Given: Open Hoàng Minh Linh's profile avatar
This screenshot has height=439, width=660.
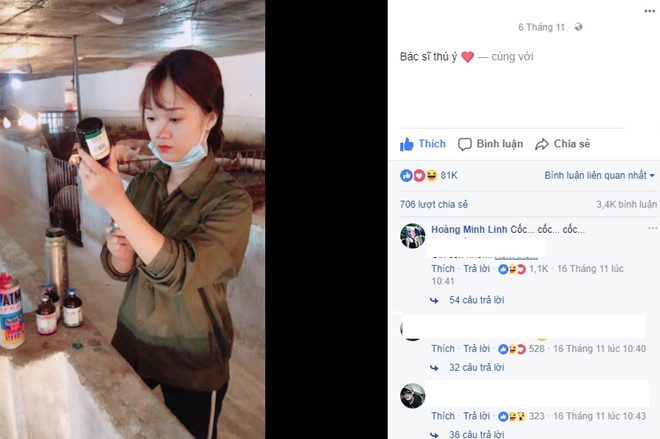Looking at the screenshot, I should (x=413, y=236).
